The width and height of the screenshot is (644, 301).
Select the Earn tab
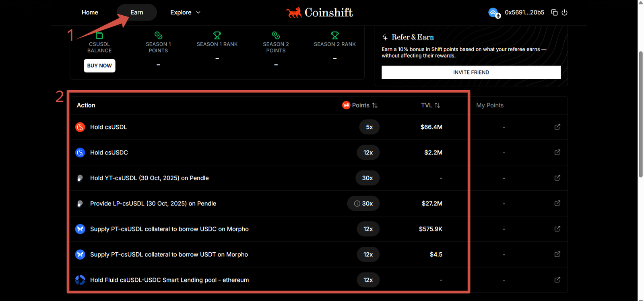click(x=136, y=12)
